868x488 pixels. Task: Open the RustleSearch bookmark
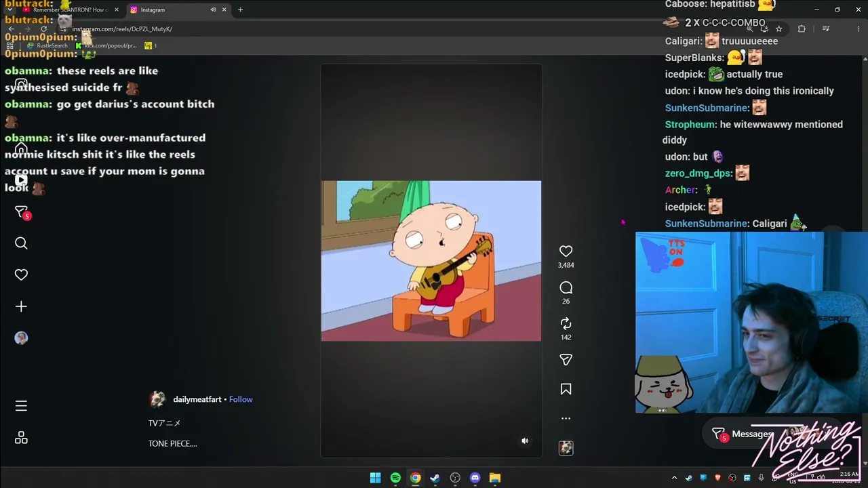click(x=47, y=45)
